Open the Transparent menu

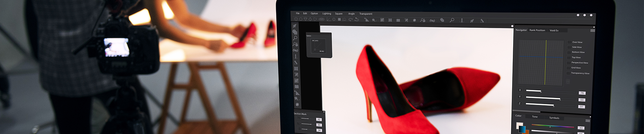pos(366,14)
